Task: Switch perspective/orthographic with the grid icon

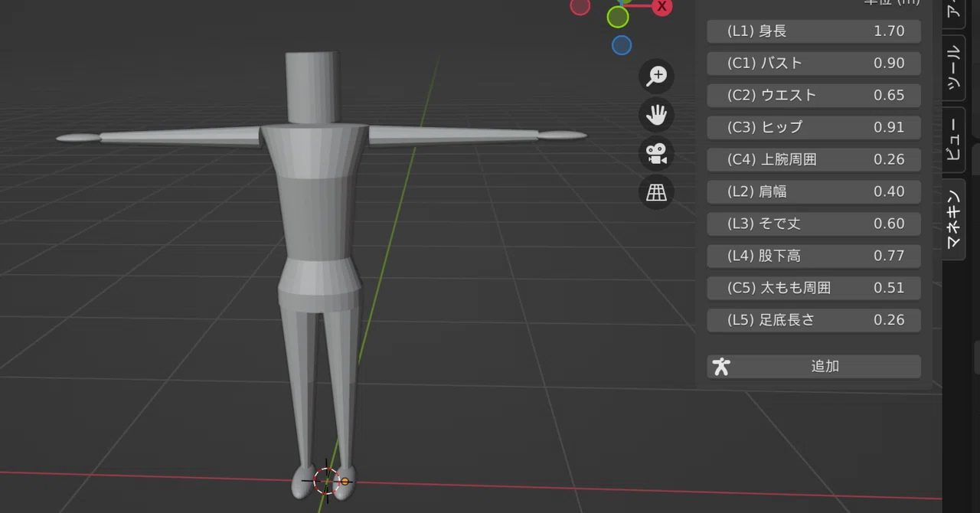Action: [x=656, y=192]
